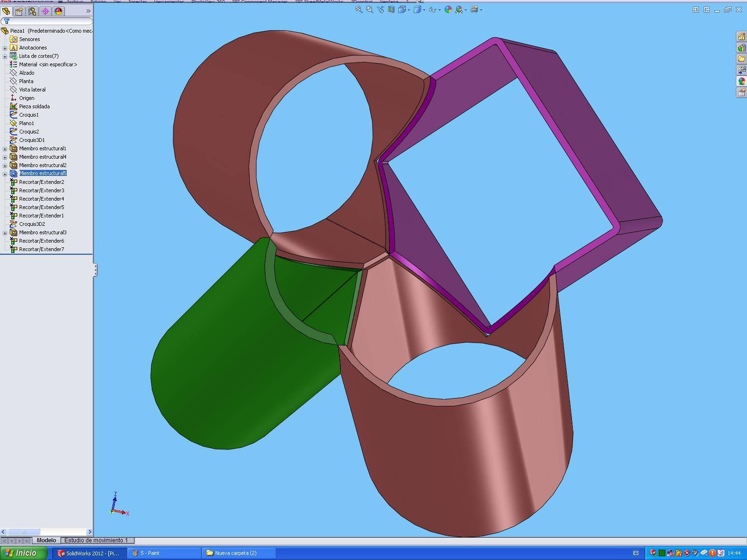This screenshot has width=747, height=560.
Task: Open Design Library task pane tab
Action: point(741,48)
